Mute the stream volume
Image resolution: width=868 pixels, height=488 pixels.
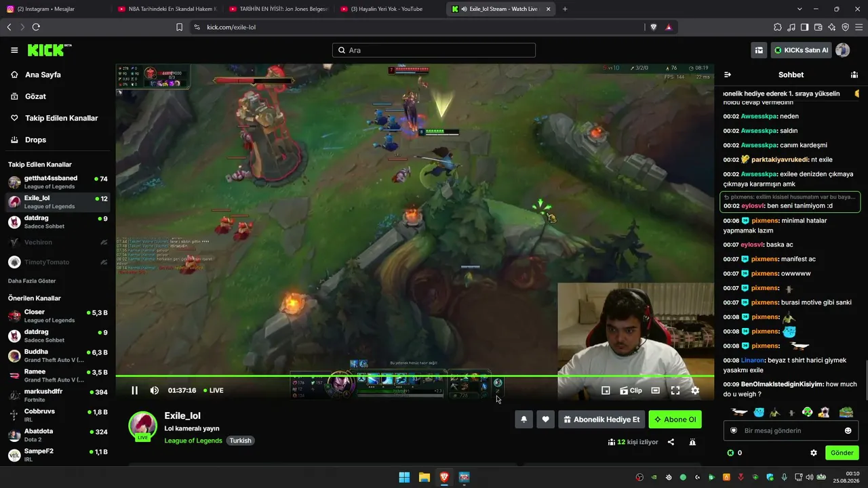coord(155,390)
